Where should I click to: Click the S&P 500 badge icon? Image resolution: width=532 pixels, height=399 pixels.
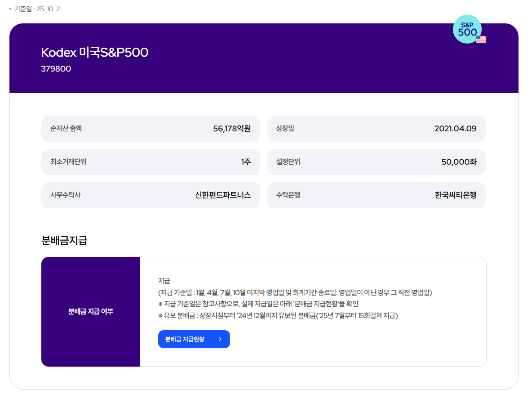[468, 30]
